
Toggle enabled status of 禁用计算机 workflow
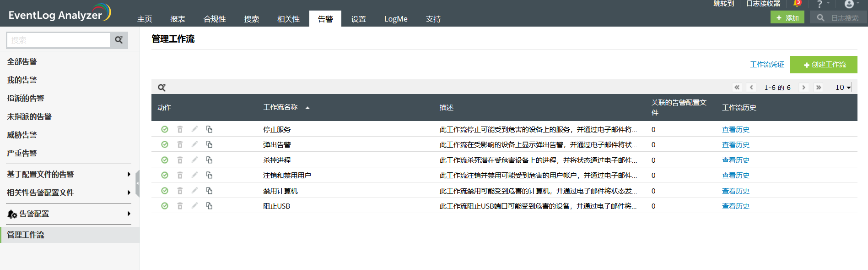click(165, 191)
